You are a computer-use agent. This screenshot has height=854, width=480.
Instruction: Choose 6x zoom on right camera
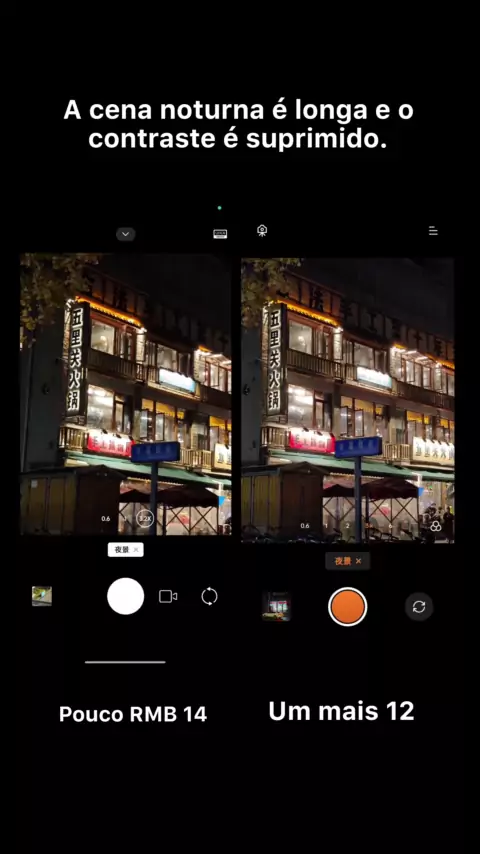click(x=390, y=526)
